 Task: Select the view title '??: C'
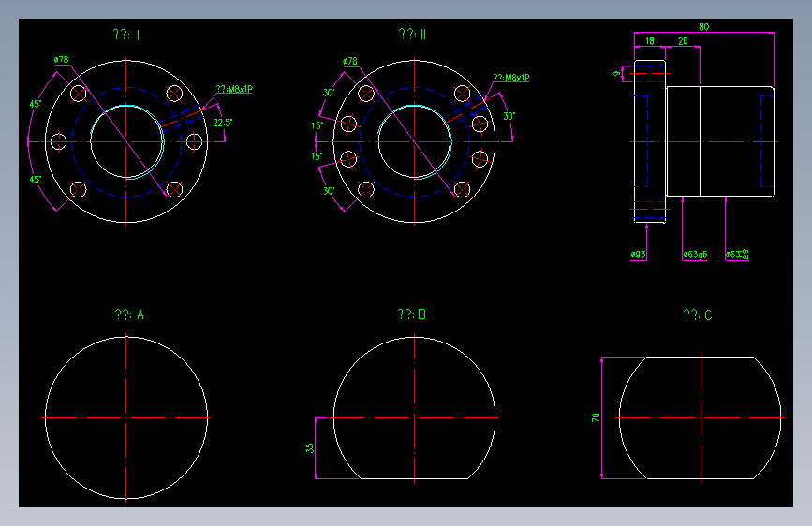click(x=698, y=314)
